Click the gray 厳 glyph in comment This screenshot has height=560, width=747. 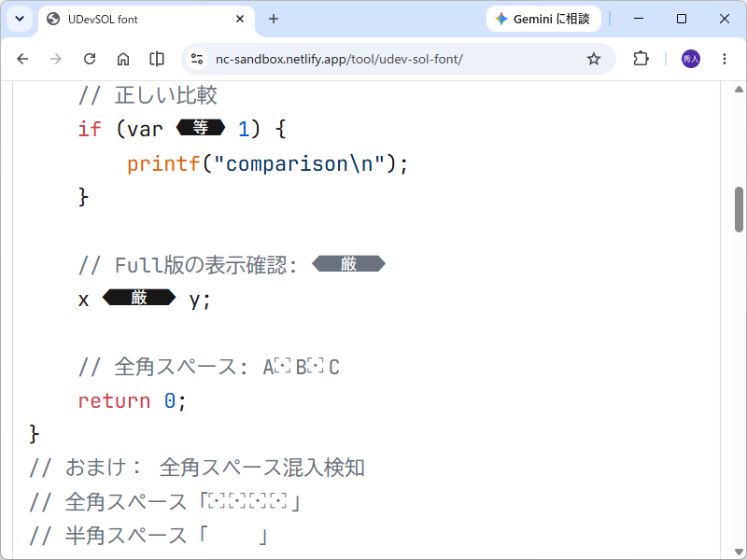click(348, 264)
